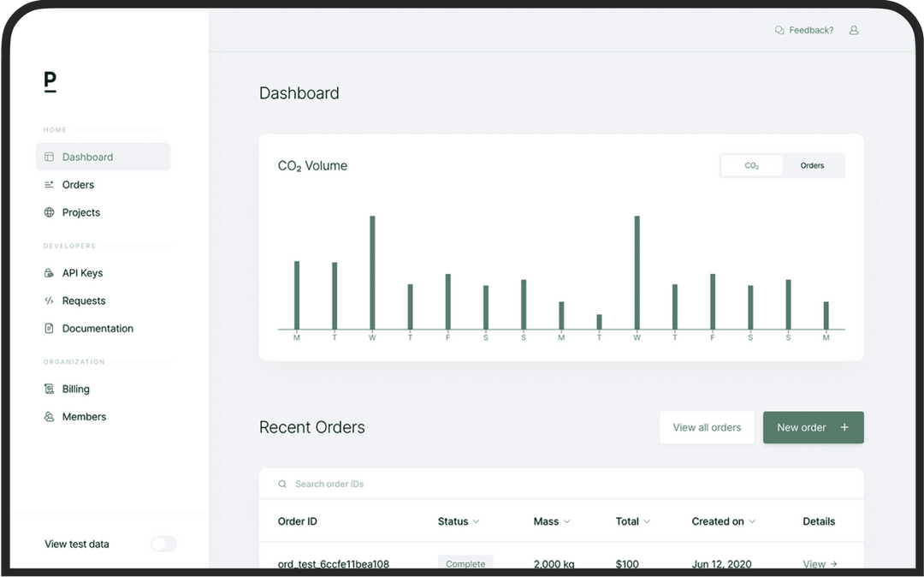This screenshot has width=924, height=577.
Task: Switch chart to Orders view
Action: tap(812, 166)
